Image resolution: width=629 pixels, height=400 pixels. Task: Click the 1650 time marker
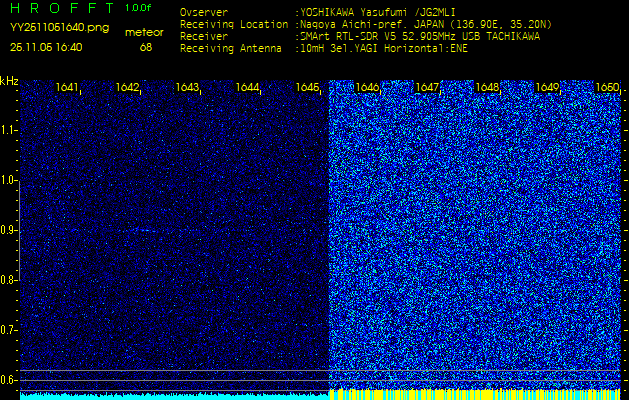(x=607, y=87)
